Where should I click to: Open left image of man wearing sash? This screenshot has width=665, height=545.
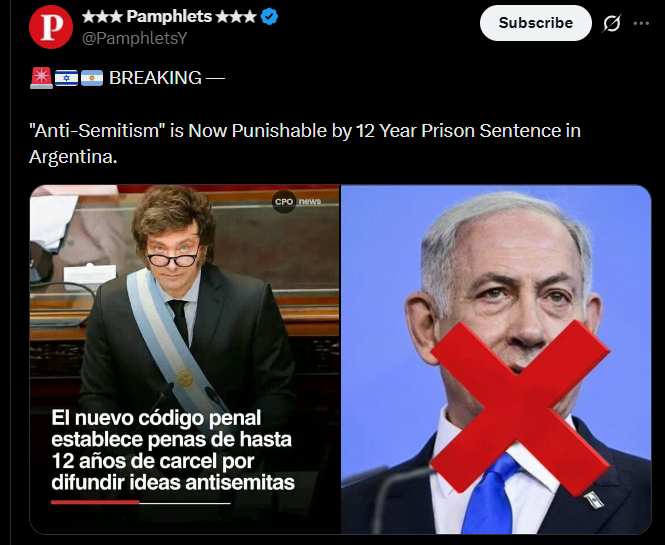pos(184,359)
